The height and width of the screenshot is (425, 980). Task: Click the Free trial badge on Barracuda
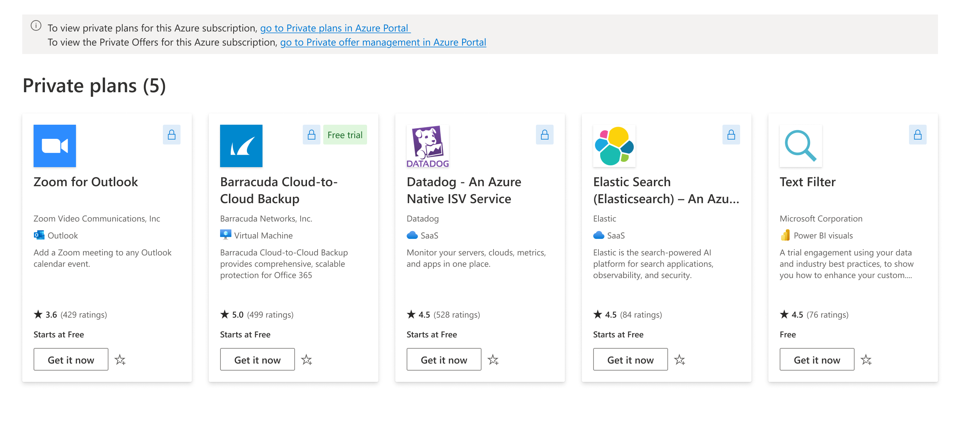click(345, 135)
